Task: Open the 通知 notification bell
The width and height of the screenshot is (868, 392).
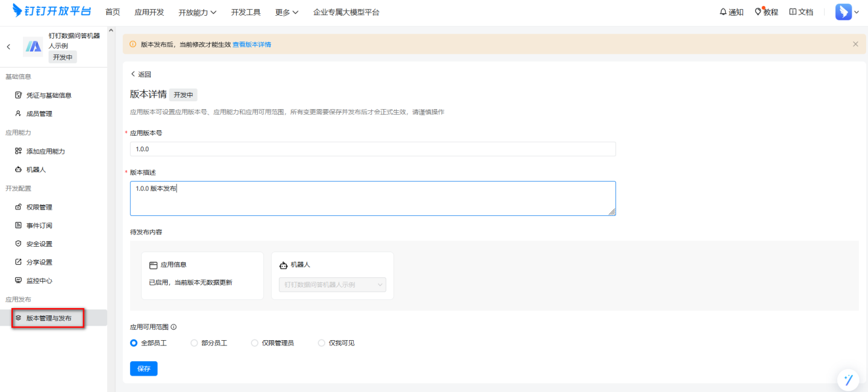Action: coord(731,11)
